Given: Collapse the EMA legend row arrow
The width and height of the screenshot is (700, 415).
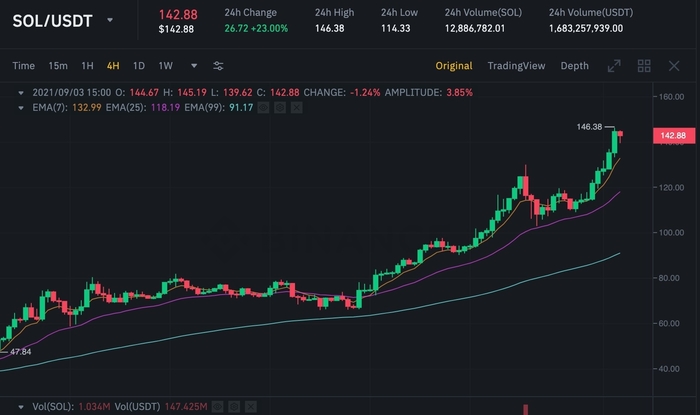Looking at the screenshot, I should click(x=21, y=108).
